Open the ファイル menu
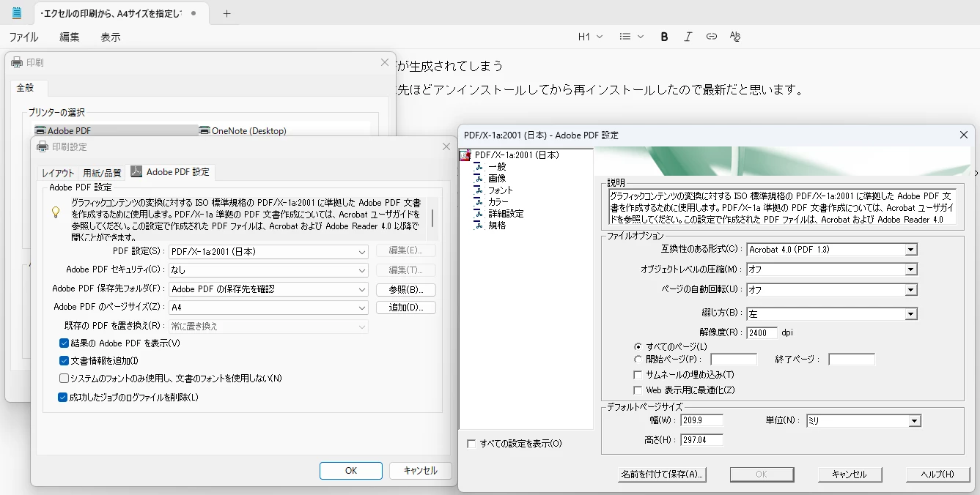980x495 pixels. [23, 37]
